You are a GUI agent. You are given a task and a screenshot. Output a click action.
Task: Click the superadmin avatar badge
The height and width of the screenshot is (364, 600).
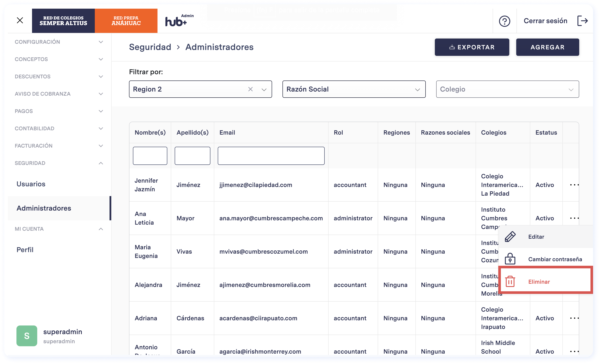click(x=27, y=336)
